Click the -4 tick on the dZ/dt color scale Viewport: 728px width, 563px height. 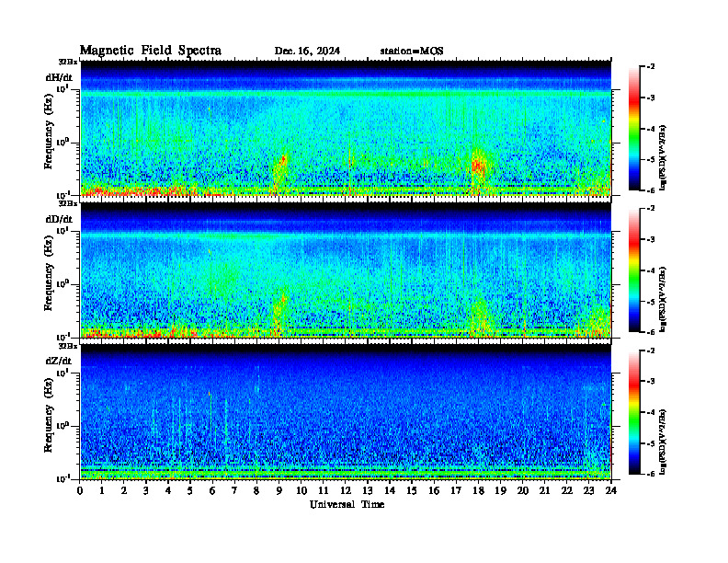click(651, 412)
